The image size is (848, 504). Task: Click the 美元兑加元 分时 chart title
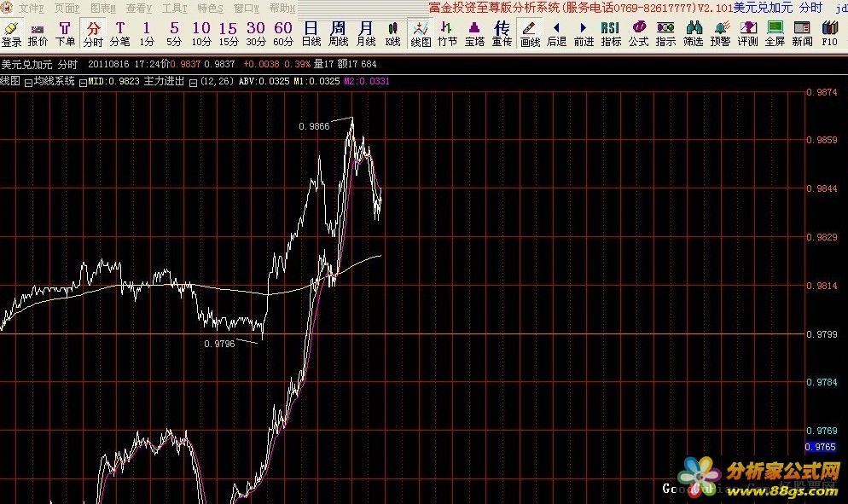[39, 64]
